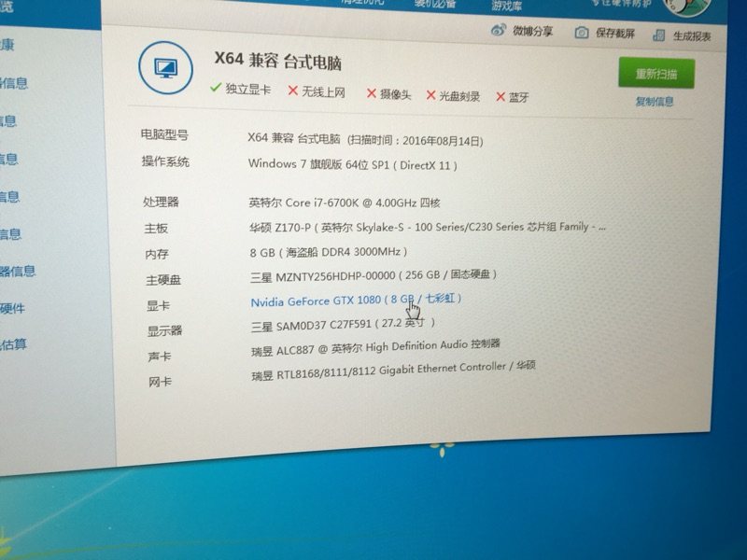The image size is (747, 560).
Task: Click the Windows 7 旗舰版 64位 SP1 value
Action: pyautogui.click(x=353, y=164)
